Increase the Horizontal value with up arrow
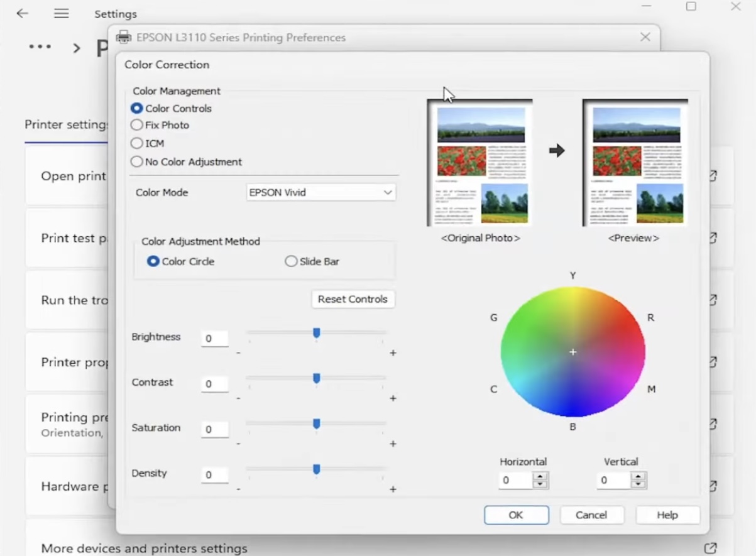This screenshot has width=756, height=556. coord(540,477)
